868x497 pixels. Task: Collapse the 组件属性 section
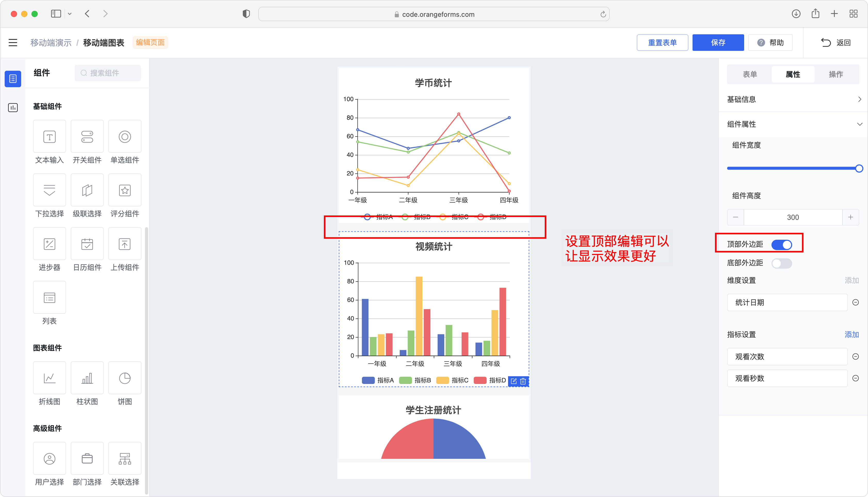coord(793,124)
